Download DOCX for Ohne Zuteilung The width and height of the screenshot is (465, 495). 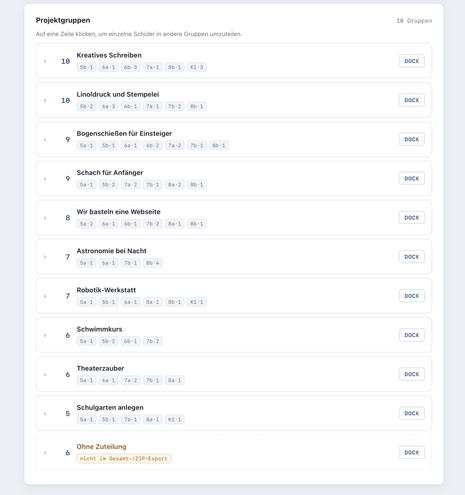click(x=412, y=452)
